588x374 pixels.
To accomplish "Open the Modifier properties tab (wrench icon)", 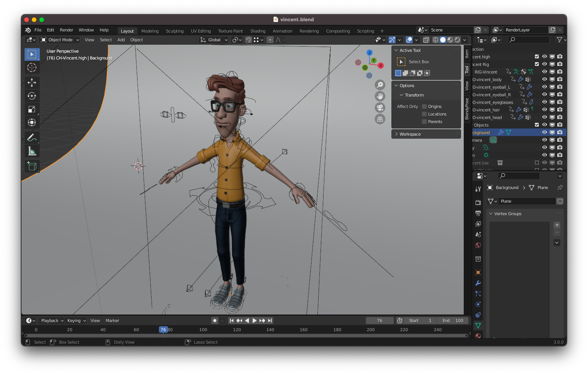I will click(x=478, y=283).
